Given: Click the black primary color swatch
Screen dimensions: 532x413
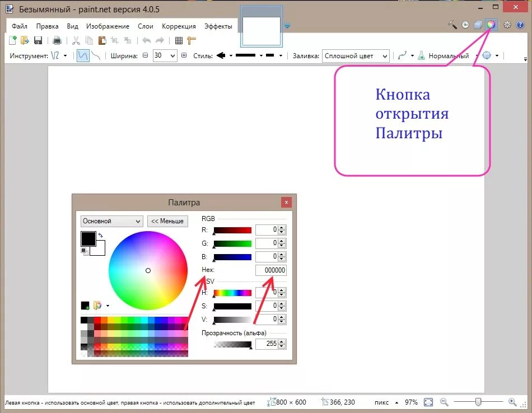Looking at the screenshot, I should click(88, 239).
